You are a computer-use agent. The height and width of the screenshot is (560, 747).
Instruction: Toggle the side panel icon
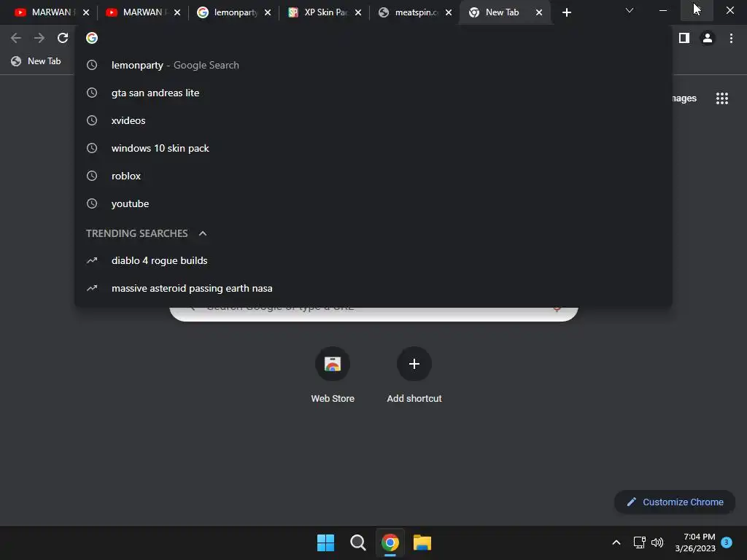pyautogui.click(x=684, y=38)
